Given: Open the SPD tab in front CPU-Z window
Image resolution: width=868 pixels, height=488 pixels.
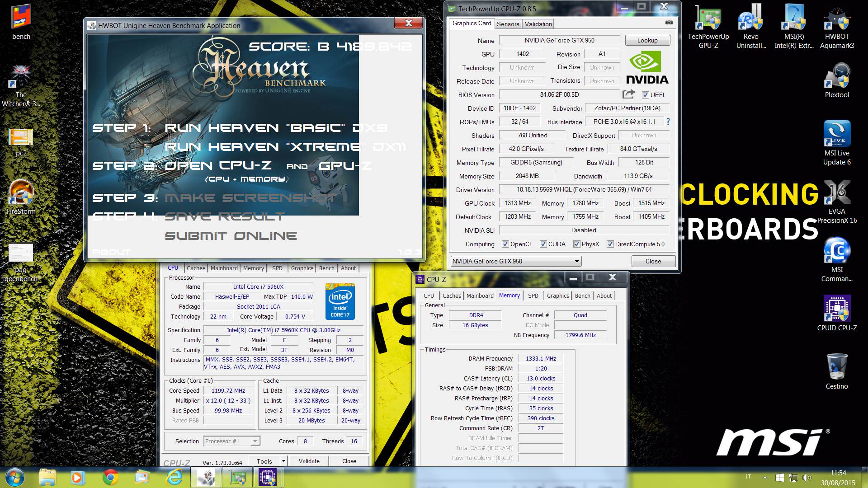Looking at the screenshot, I should point(533,296).
